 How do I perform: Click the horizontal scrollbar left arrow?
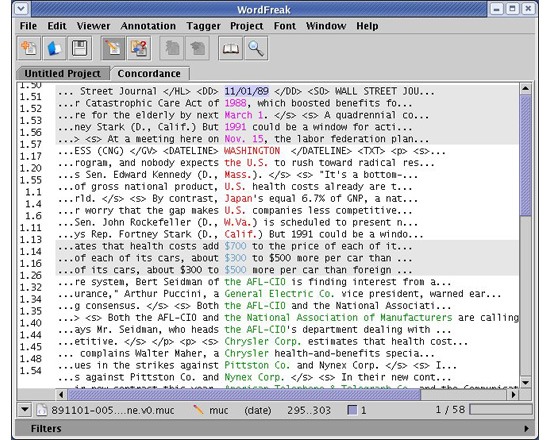61,394
